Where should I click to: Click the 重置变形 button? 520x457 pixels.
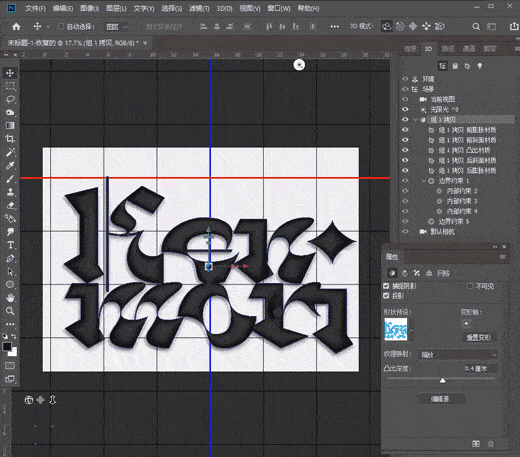tap(478, 337)
